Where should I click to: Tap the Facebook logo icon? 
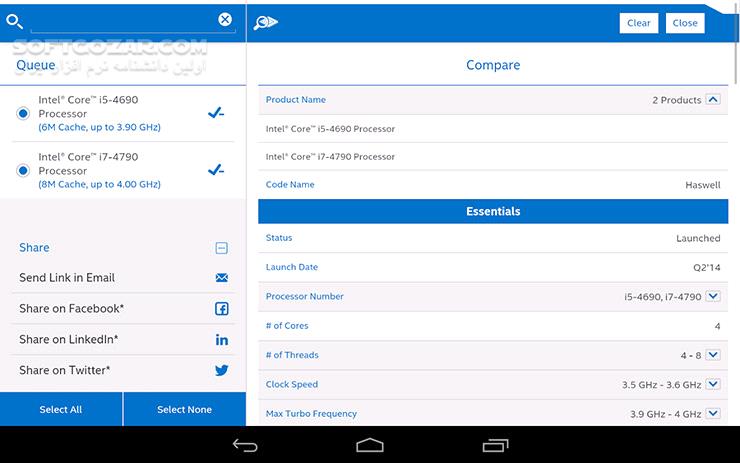222,309
